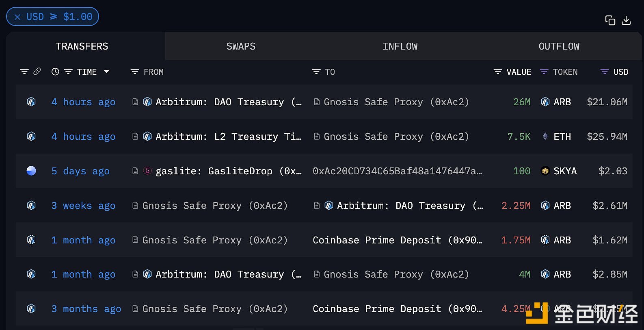The width and height of the screenshot is (644, 330).
Task: Click the 100 value in SKYA row
Action: 522,171
